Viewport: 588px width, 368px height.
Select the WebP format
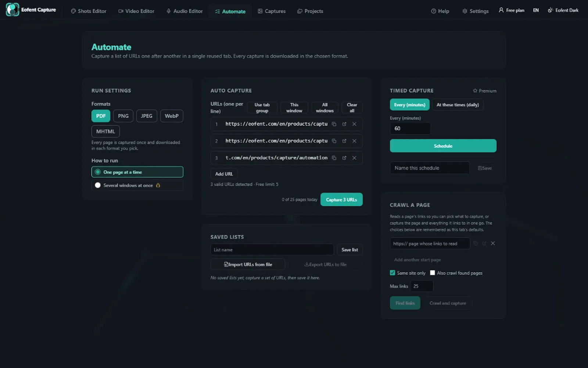coord(172,116)
